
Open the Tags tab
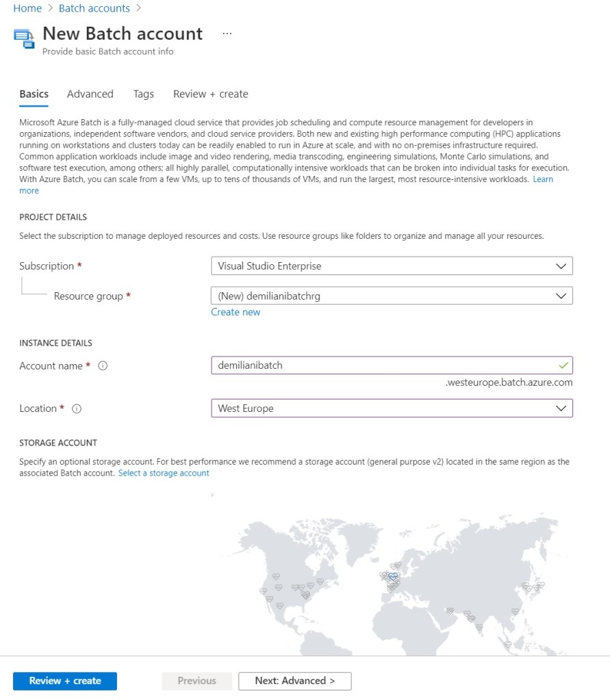[x=144, y=94]
